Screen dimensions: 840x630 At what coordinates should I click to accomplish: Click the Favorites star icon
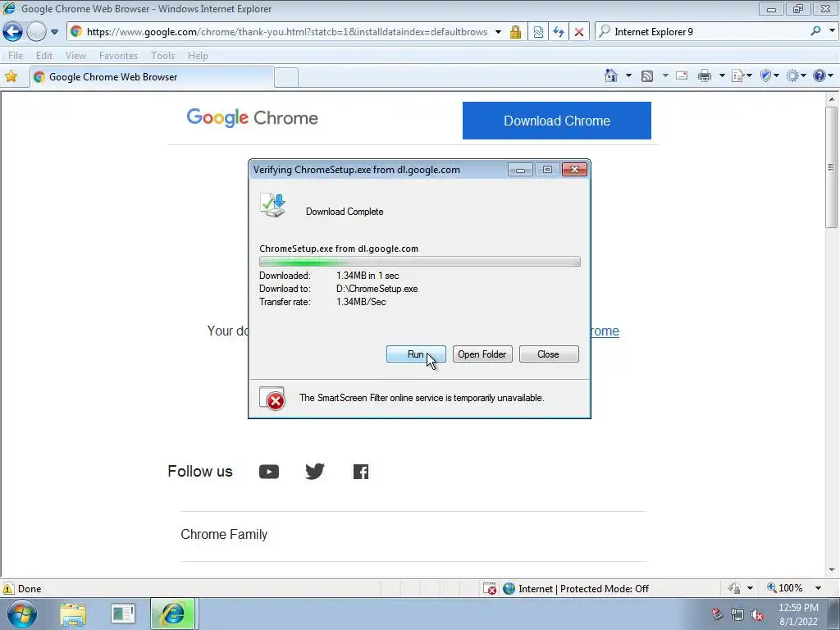pyautogui.click(x=11, y=76)
